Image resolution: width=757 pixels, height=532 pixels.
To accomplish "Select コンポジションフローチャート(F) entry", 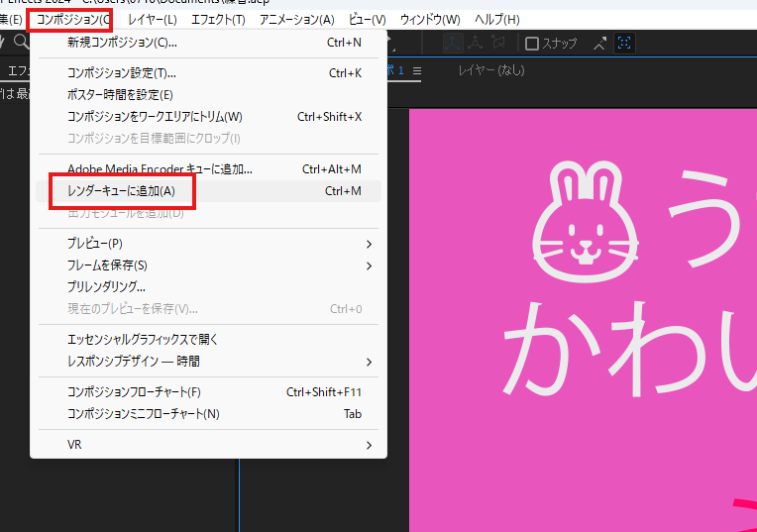I will tap(134, 391).
